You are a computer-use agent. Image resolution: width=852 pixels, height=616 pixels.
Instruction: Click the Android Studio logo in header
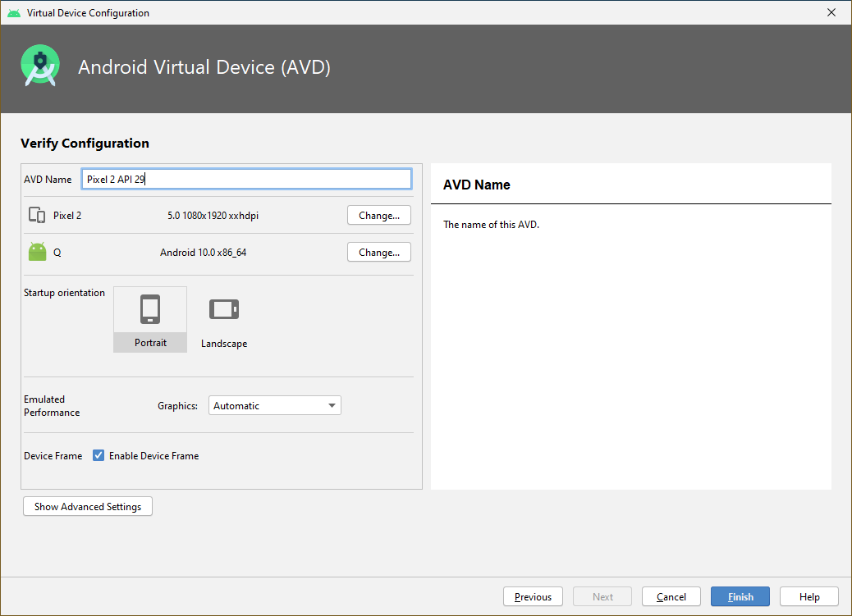40,66
